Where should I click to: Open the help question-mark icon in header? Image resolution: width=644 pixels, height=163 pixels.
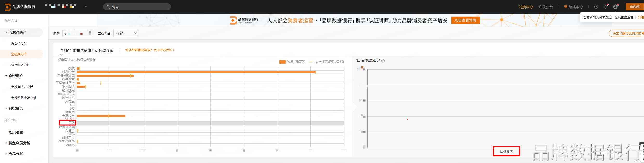(596, 7)
